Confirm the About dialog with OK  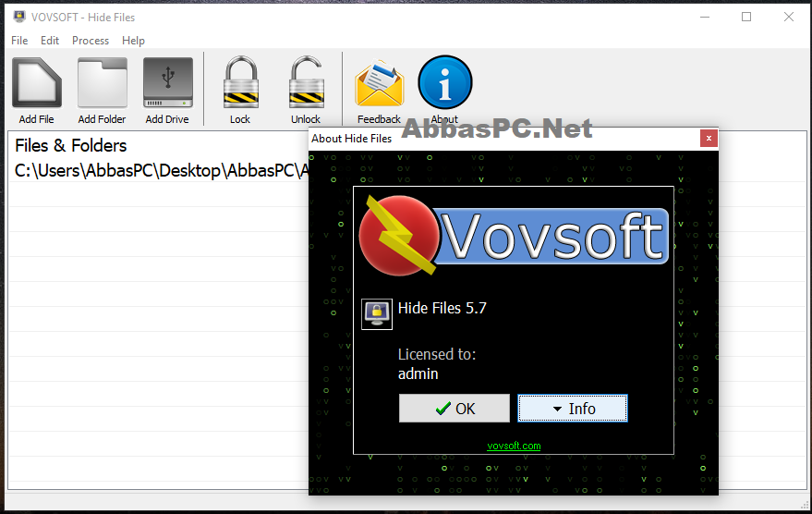[x=454, y=409]
